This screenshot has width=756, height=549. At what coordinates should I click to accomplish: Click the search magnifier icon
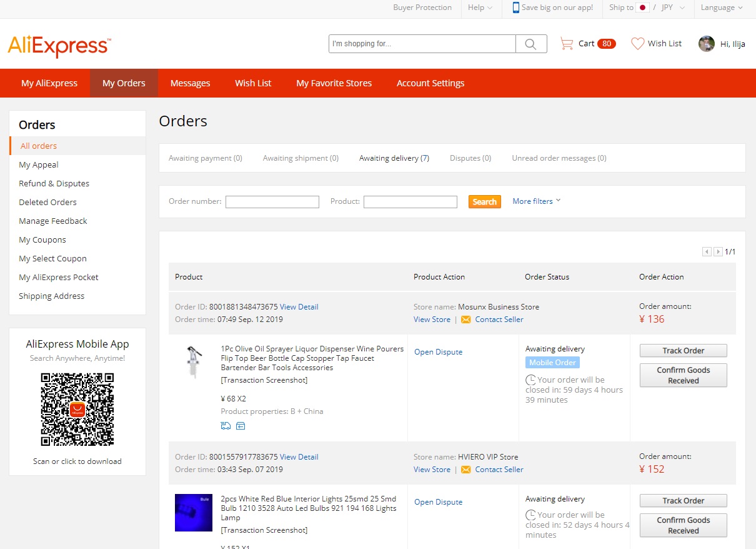[x=530, y=44]
